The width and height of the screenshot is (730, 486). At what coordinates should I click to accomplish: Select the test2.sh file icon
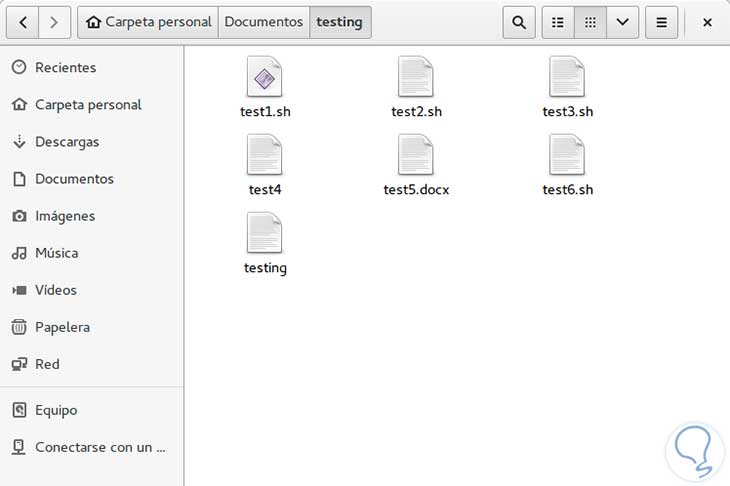point(416,76)
